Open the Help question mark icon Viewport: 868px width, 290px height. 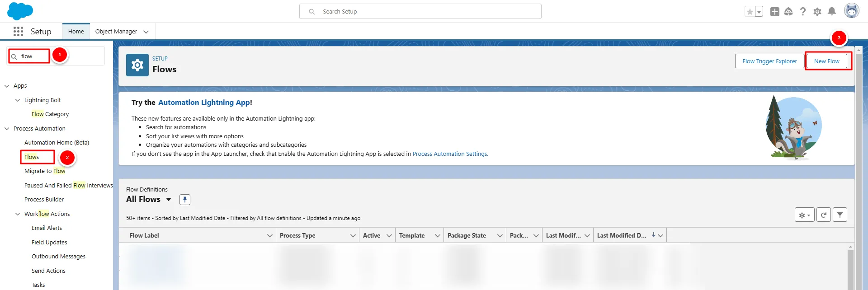click(803, 12)
